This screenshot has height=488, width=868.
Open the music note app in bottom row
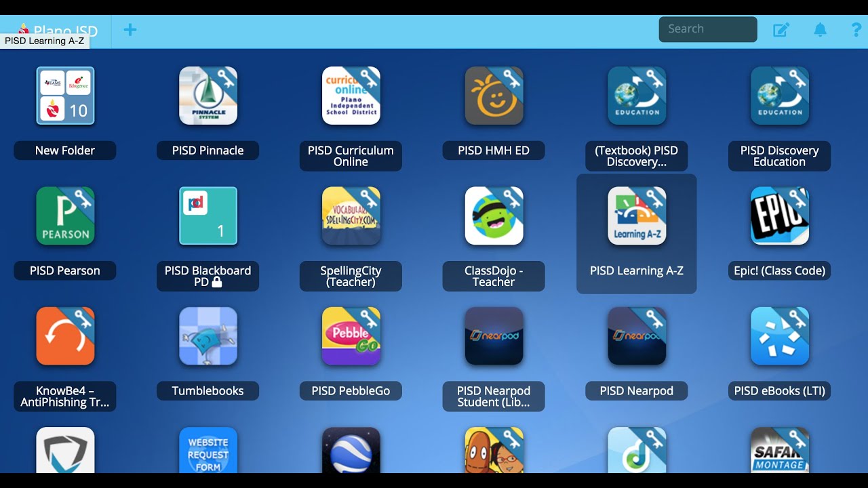(x=637, y=450)
